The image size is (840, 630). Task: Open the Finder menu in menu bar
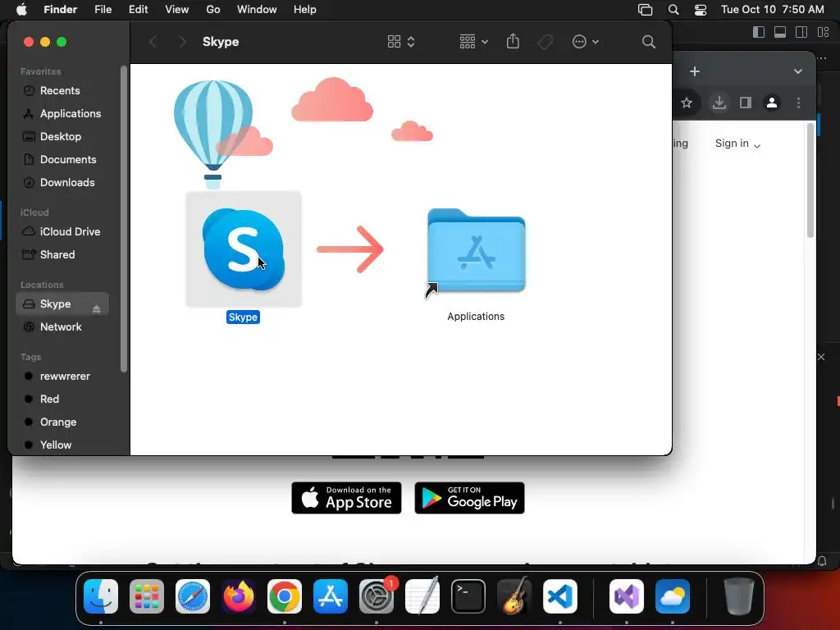tap(60, 10)
